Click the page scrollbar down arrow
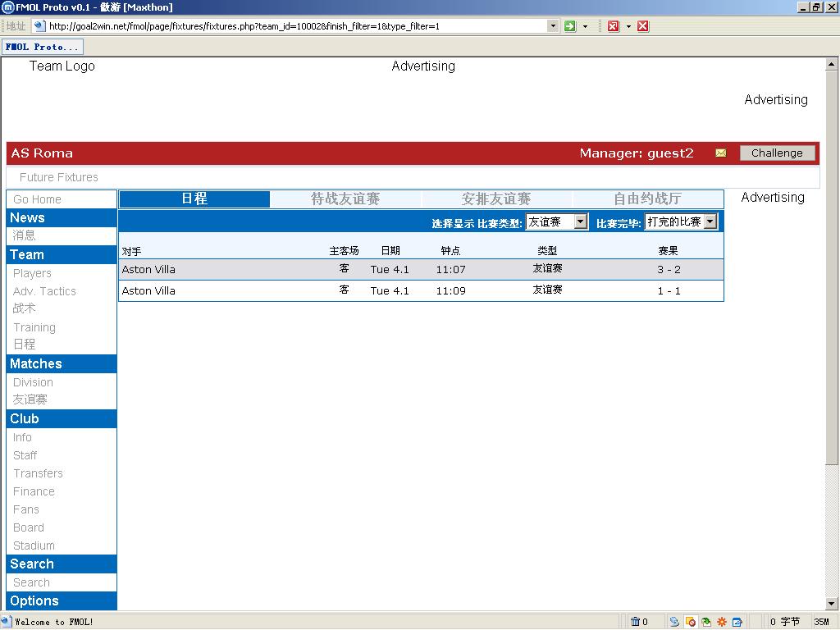 pyautogui.click(x=831, y=604)
